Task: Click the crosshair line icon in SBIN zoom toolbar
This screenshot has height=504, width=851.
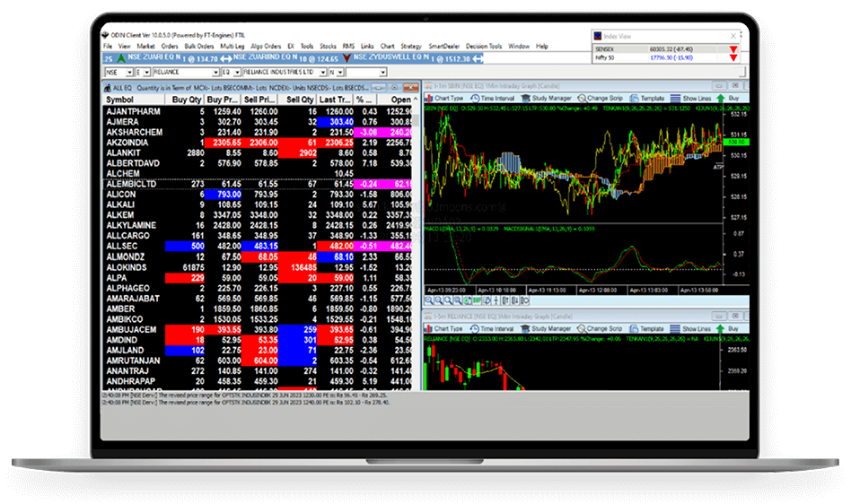Action: pos(496,300)
